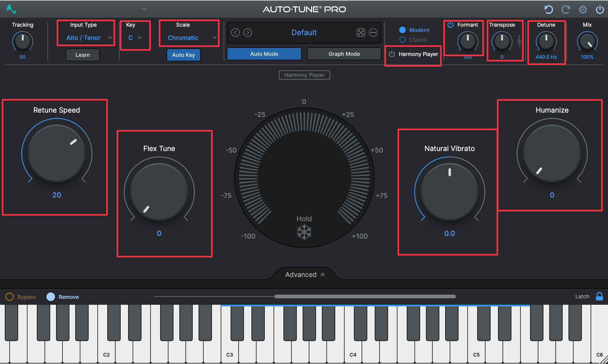Image resolution: width=608 pixels, height=364 pixels.
Task: Click the random preset dice icon
Action: tap(361, 33)
